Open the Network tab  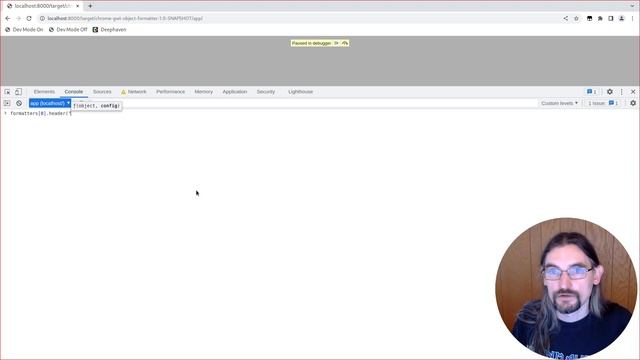(x=134, y=92)
